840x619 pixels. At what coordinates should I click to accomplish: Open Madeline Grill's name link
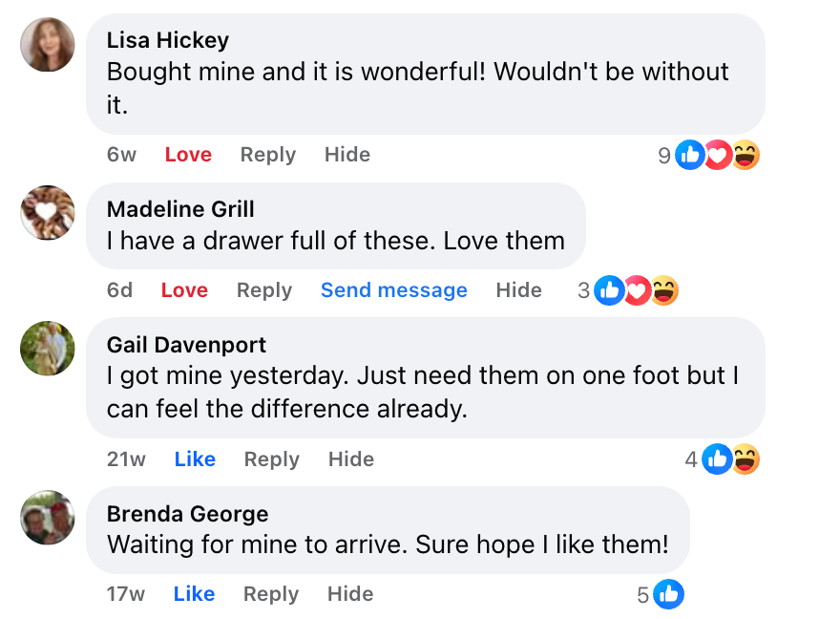[x=180, y=209]
